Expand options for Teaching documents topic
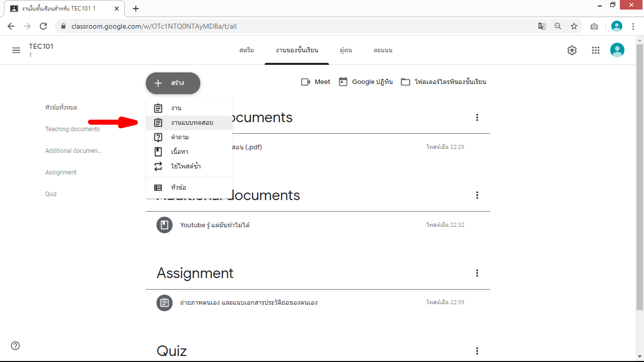Image resolution: width=644 pixels, height=362 pixels. [x=477, y=118]
